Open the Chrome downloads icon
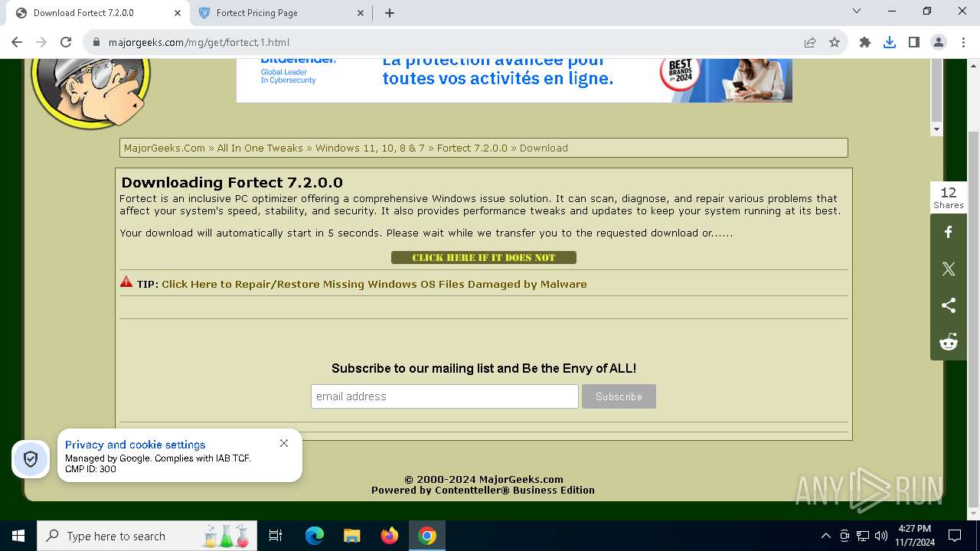 (x=890, y=42)
